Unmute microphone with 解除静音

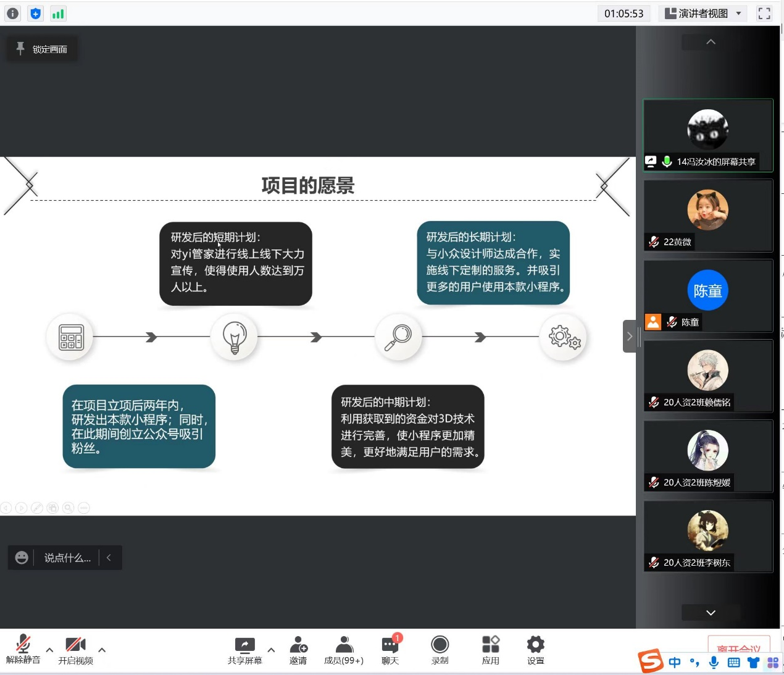pos(23,650)
